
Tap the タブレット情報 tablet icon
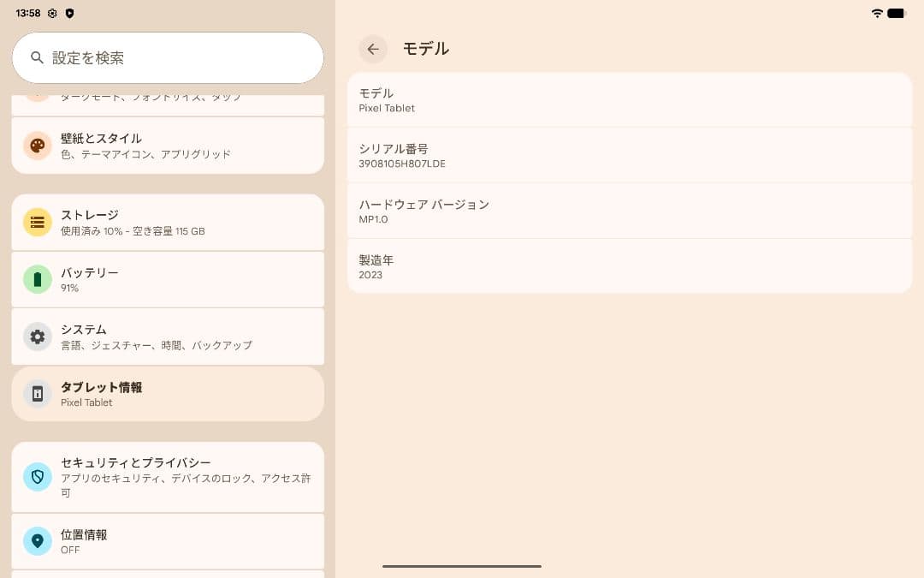tap(37, 394)
